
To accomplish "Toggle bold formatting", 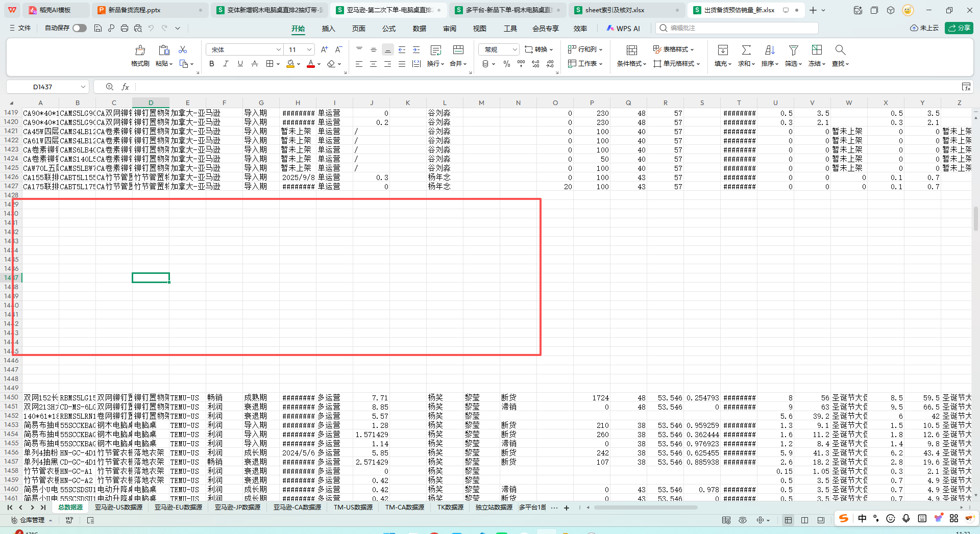I will (x=211, y=64).
